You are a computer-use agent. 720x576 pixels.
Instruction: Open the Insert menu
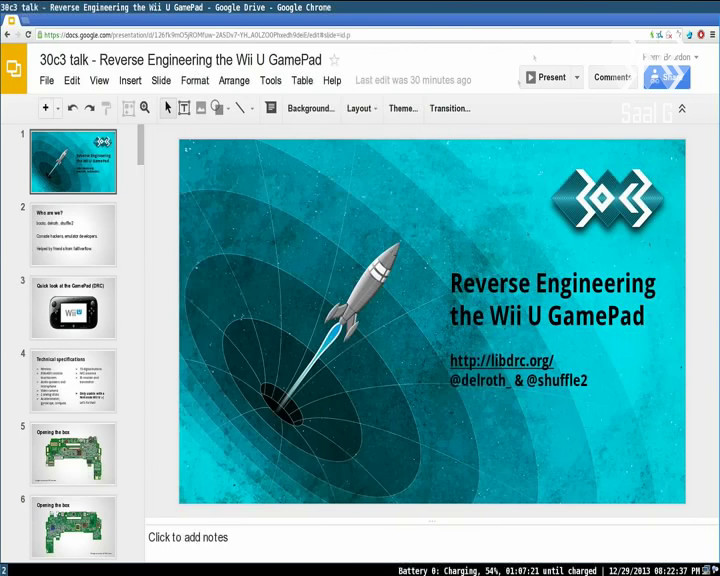click(x=130, y=80)
